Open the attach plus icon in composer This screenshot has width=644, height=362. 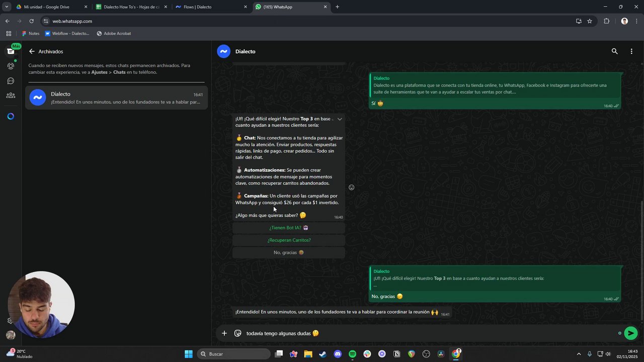coord(224,333)
